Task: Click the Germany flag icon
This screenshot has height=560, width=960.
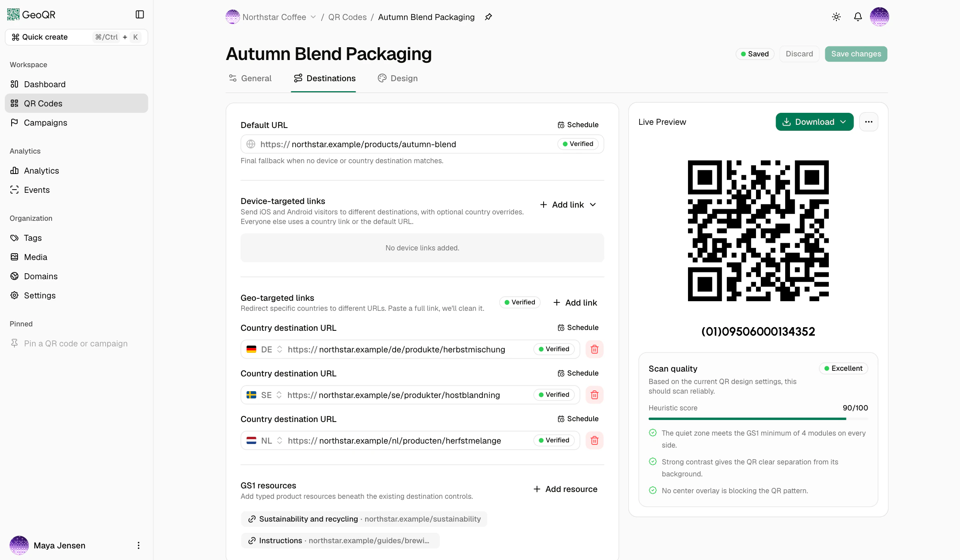Action: point(251,349)
